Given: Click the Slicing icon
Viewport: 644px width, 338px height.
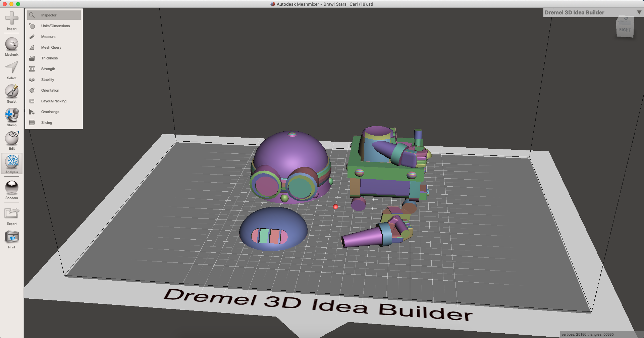Looking at the screenshot, I should pyautogui.click(x=32, y=123).
